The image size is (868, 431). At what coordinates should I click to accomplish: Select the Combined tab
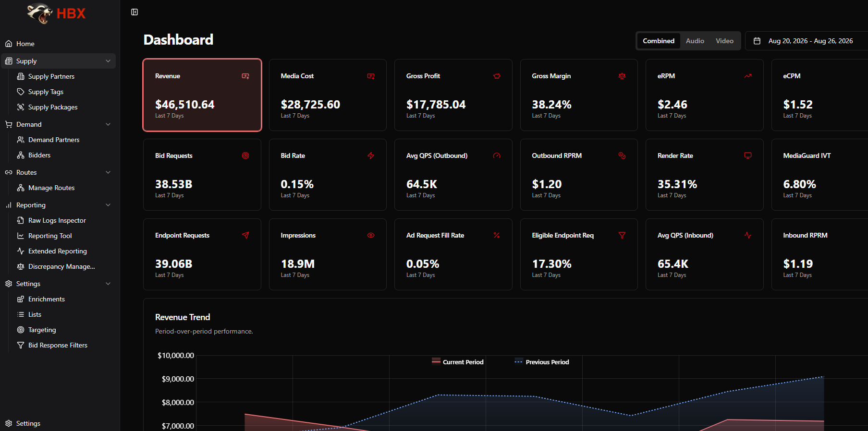click(x=659, y=41)
